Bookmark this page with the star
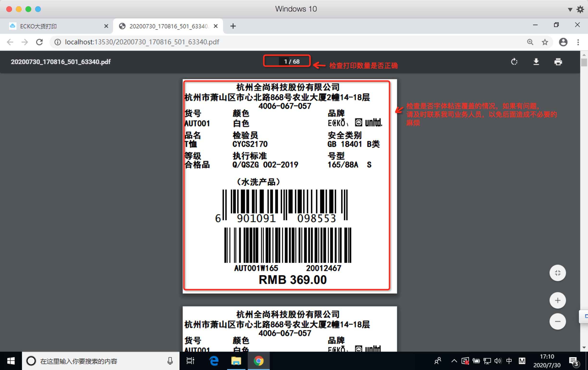This screenshot has height=370, width=588. point(545,42)
